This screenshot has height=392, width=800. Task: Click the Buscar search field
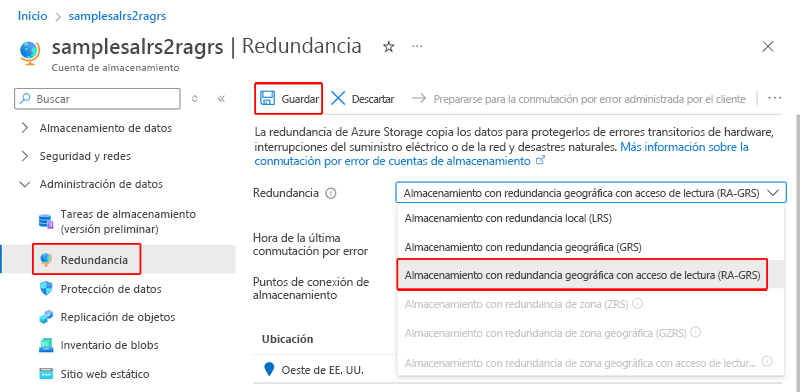[97, 99]
